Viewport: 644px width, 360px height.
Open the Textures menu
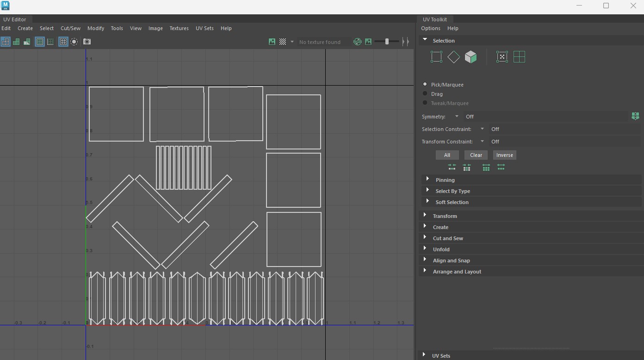point(179,28)
